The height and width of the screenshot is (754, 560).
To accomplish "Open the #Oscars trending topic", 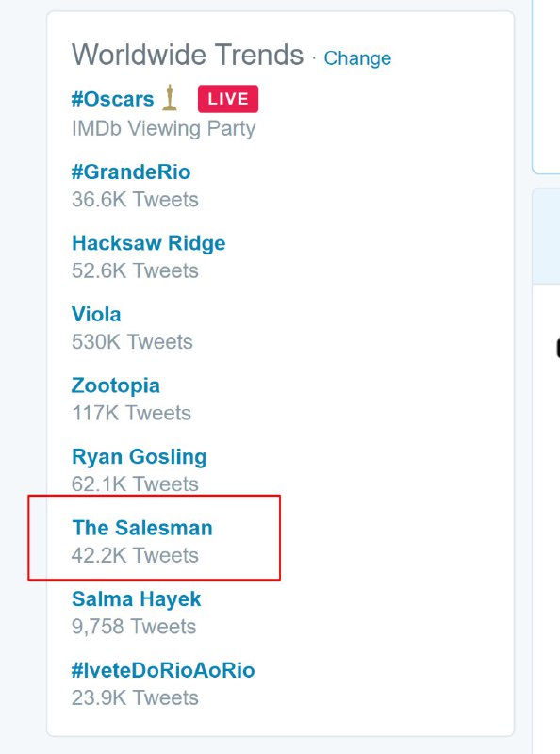I will [x=113, y=99].
